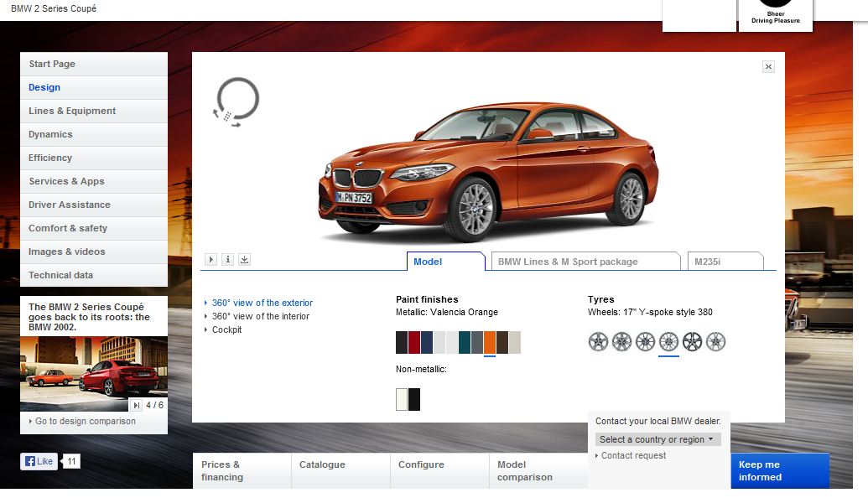Select Lines & Equipment in left menu
Image resolution: width=868 pixels, height=498 pixels.
coord(72,111)
